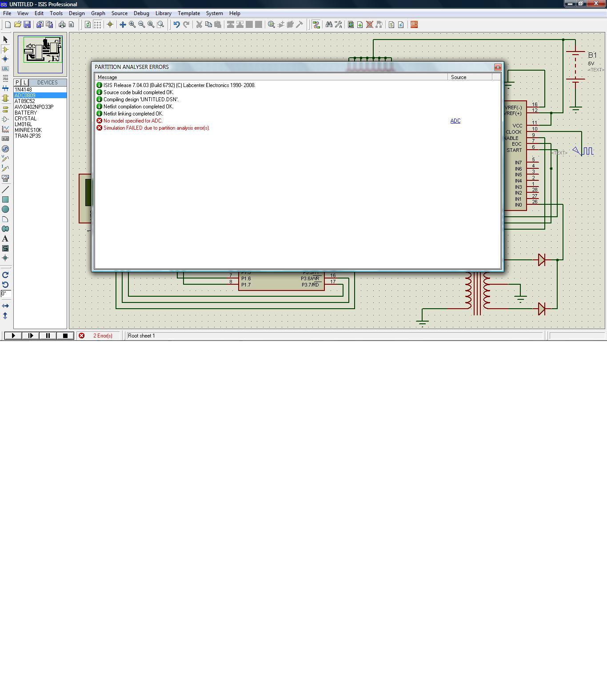
Task: Activate the Wire Label mode tool
Action: [5, 69]
